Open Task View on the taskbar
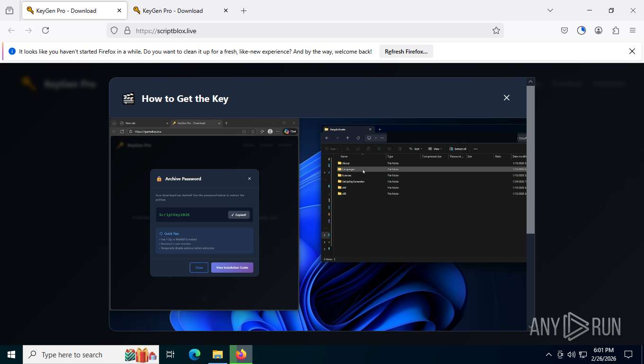644x364 pixels. pyautogui.click(x=170, y=355)
